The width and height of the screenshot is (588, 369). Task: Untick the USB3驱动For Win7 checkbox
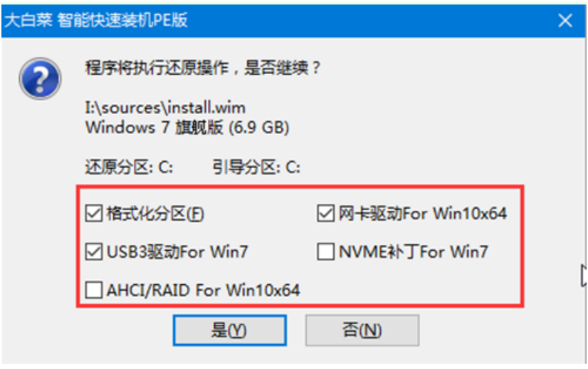[x=94, y=251]
